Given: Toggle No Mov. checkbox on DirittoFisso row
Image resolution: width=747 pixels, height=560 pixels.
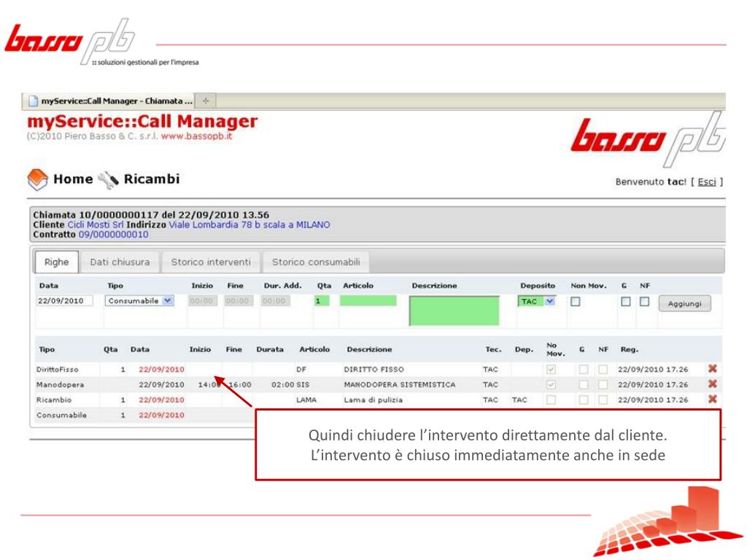Looking at the screenshot, I should click(551, 369).
